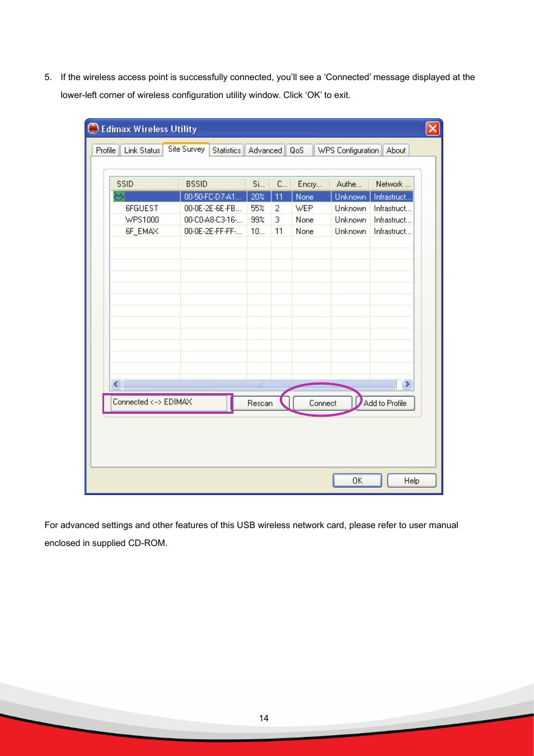Open the Profile tab
Image resolution: width=534 pixels, height=756 pixels.
tap(106, 150)
